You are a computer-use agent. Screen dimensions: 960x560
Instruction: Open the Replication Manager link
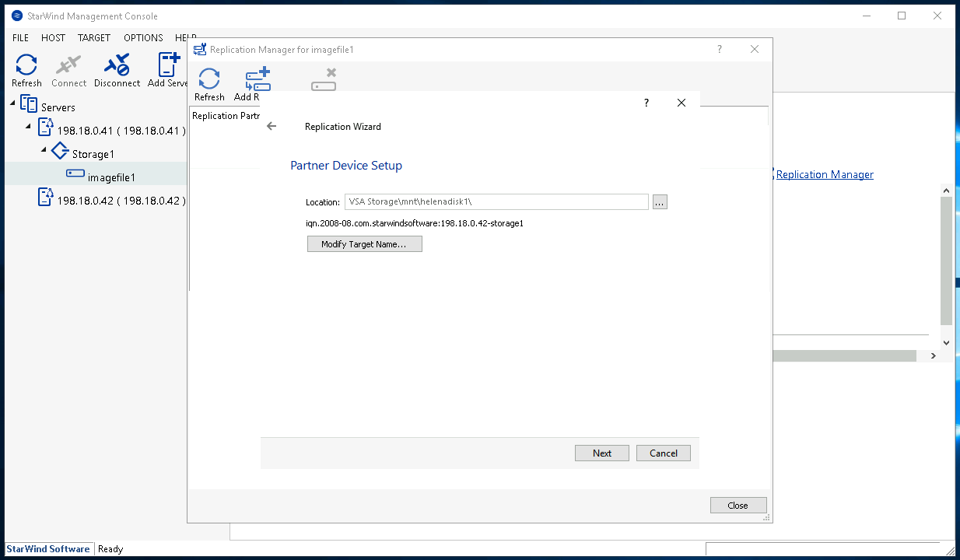point(824,174)
